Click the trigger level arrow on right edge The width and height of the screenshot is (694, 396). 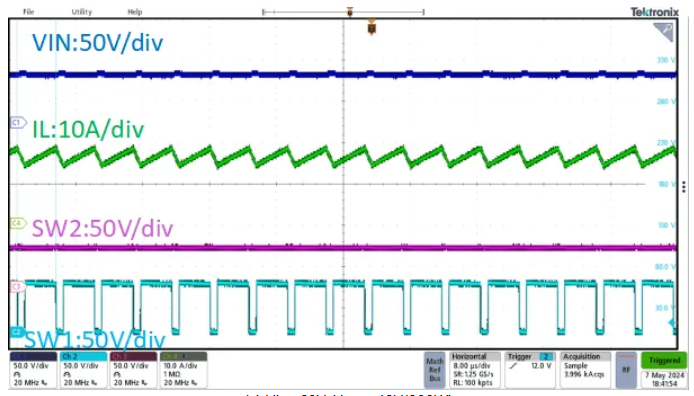673,323
